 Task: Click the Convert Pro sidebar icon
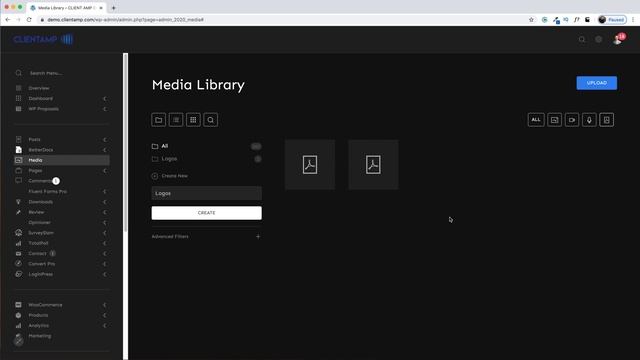pos(18,264)
